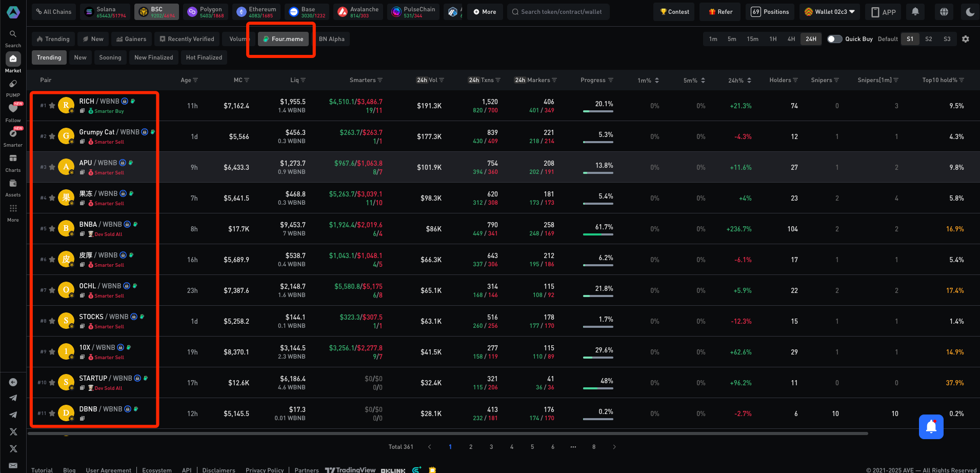This screenshot has height=473, width=980.
Task: Click the AVE logo at top left
Action: 13,12
